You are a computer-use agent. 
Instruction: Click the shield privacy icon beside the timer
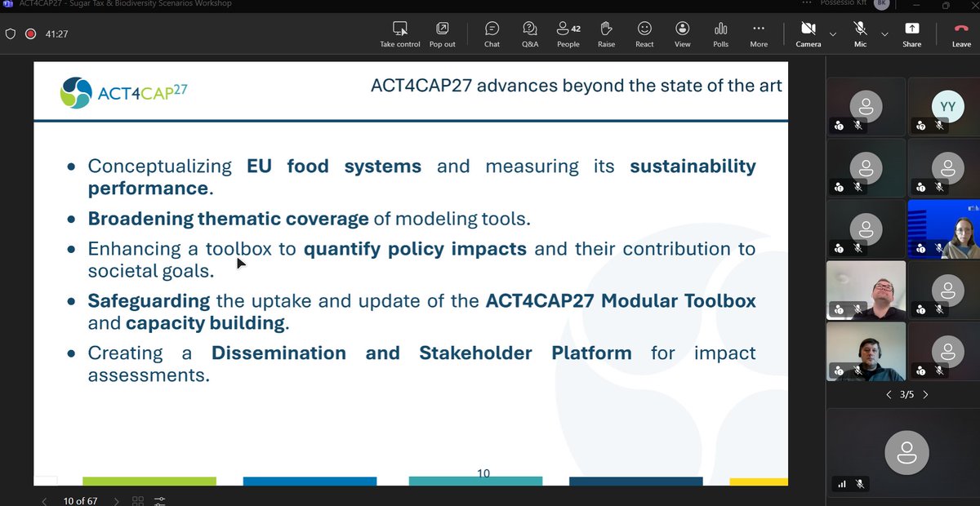[11, 34]
